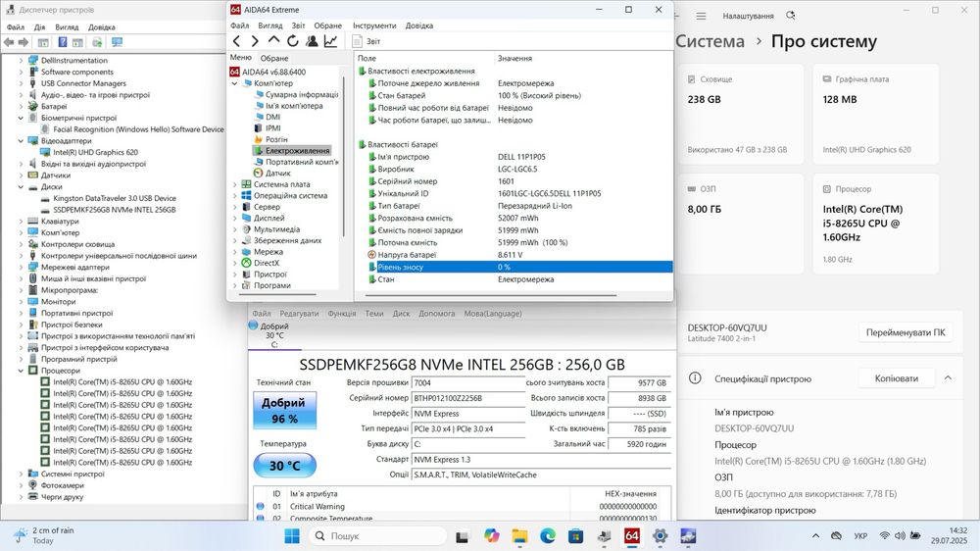Select Рівень зносу row in AIDA64
This screenshot has height=551, width=980.
click(520, 267)
